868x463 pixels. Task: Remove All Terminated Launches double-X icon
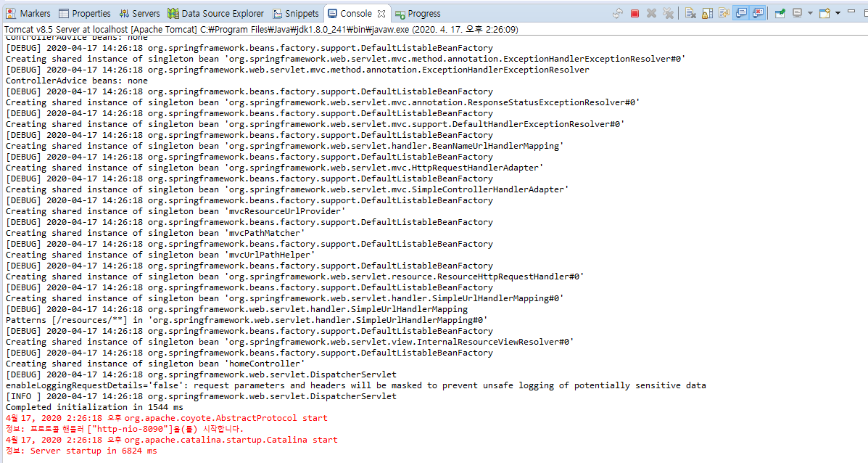(x=668, y=13)
